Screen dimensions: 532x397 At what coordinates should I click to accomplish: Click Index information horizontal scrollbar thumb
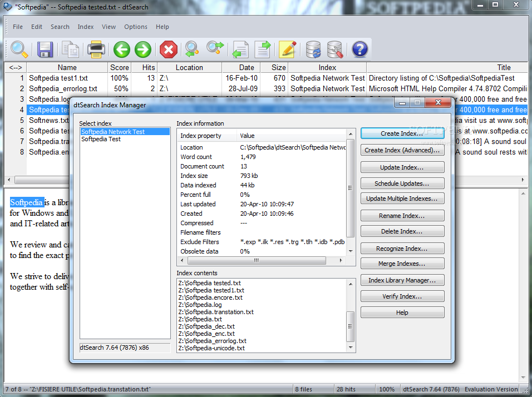click(257, 260)
